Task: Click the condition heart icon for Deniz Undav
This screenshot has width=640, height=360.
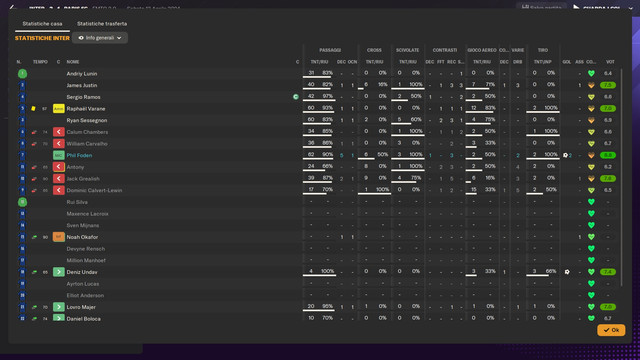Action: tap(591, 272)
